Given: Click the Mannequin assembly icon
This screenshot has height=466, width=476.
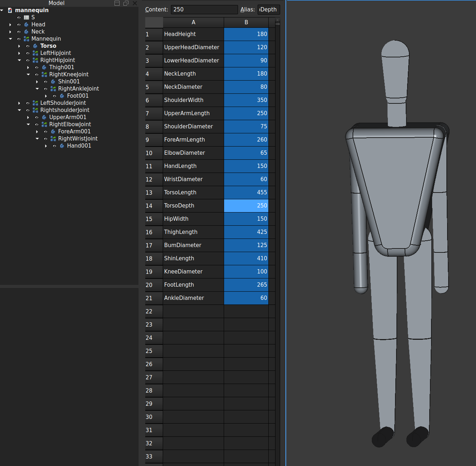Looking at the screenshot, I should click(x=26, y=39).
